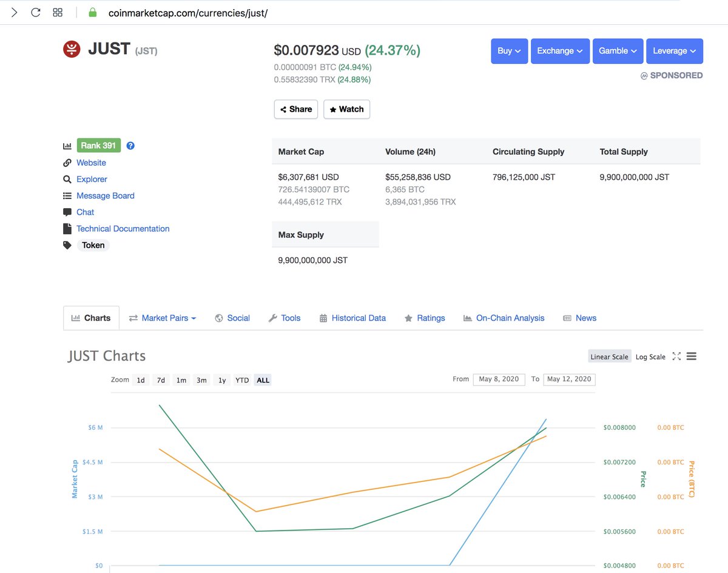The image size is (728, 573).
Task: Open the Message Board link
Action: point(106,195)
